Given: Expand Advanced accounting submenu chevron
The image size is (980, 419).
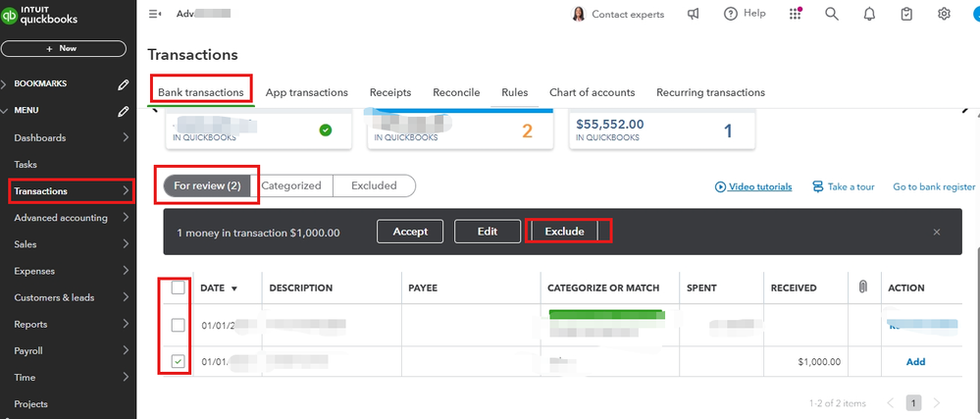Looking at the screenshot, I should tap(126, 218).
